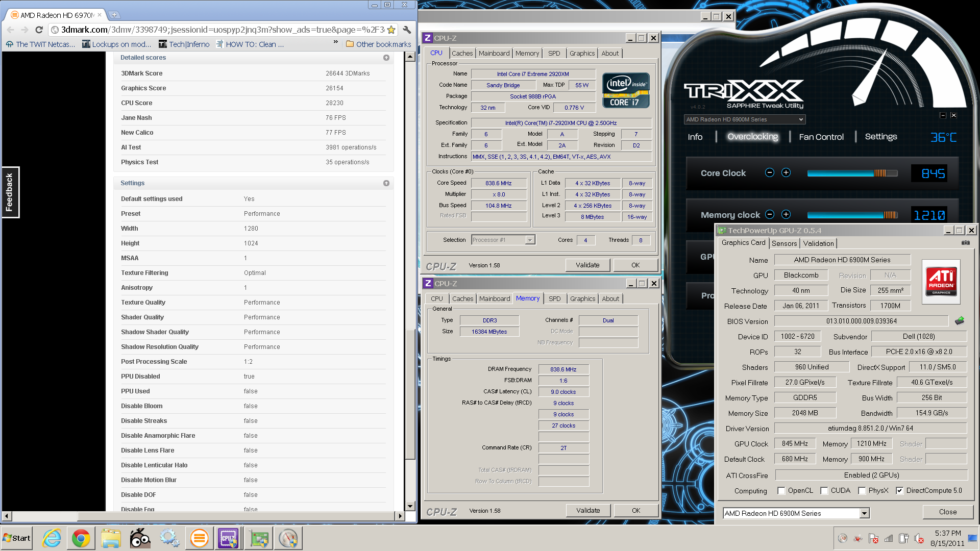The image size is (980, 551).
Task: Decrease Memory clock with minus icon
Action: click(770, 214)
